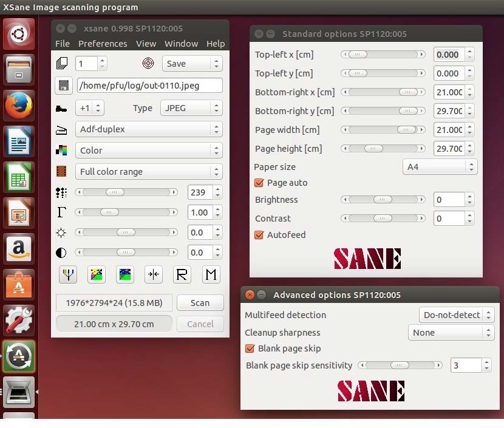The image size is (504, 428).
Task: Click the M medium settings icon
Action: coord(210,274)
